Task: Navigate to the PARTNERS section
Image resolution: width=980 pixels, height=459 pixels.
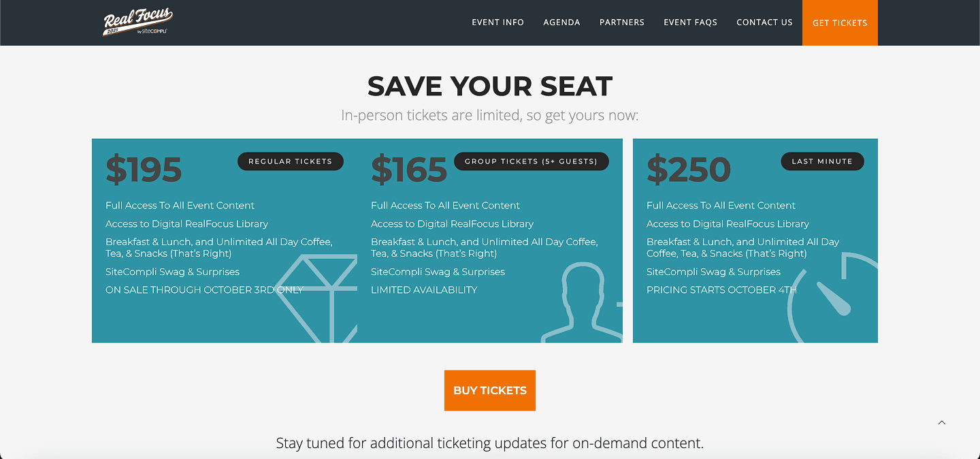Action: pyautogui.click(x=621, y=22)
